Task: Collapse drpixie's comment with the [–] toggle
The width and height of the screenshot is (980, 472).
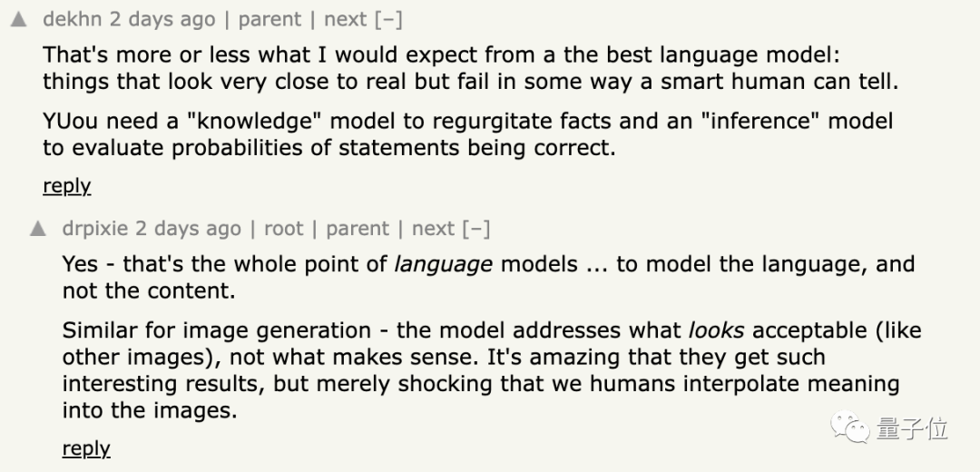Action: (475, 229)
